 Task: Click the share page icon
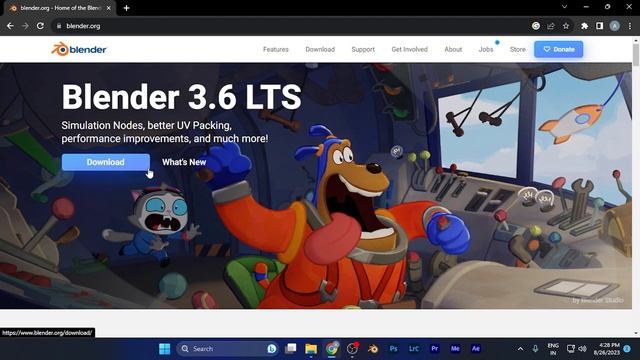551,26
